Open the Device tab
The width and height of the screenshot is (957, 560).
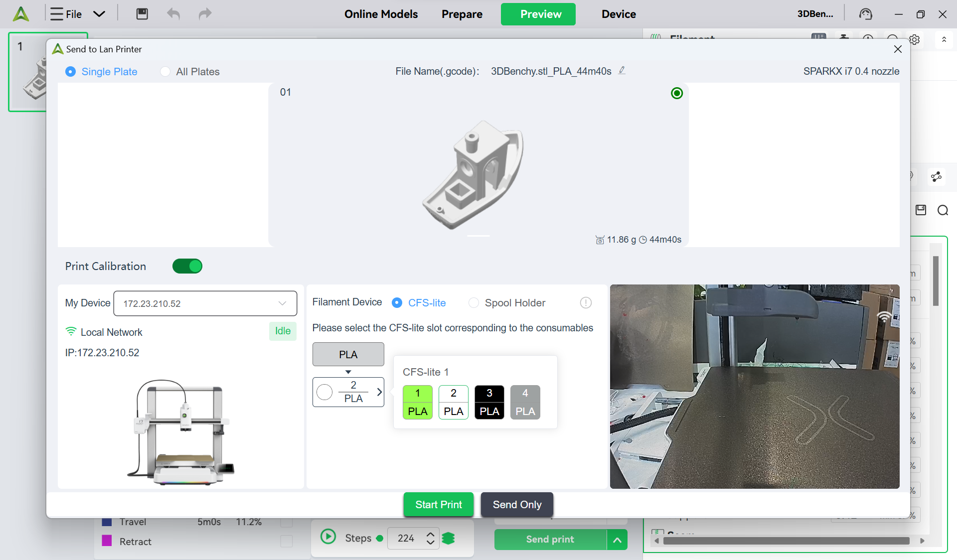click(x=619, y=14)
